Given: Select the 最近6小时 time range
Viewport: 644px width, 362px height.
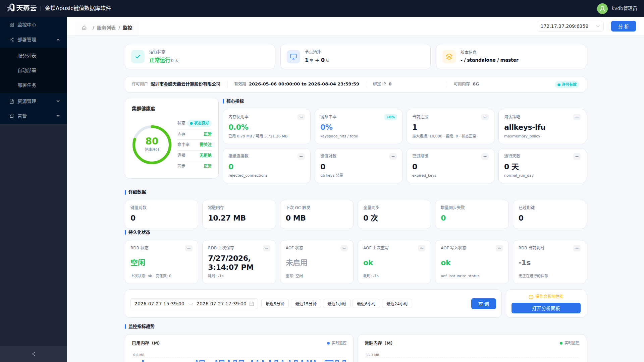Looking at the screenshot, I should (366, 304).
